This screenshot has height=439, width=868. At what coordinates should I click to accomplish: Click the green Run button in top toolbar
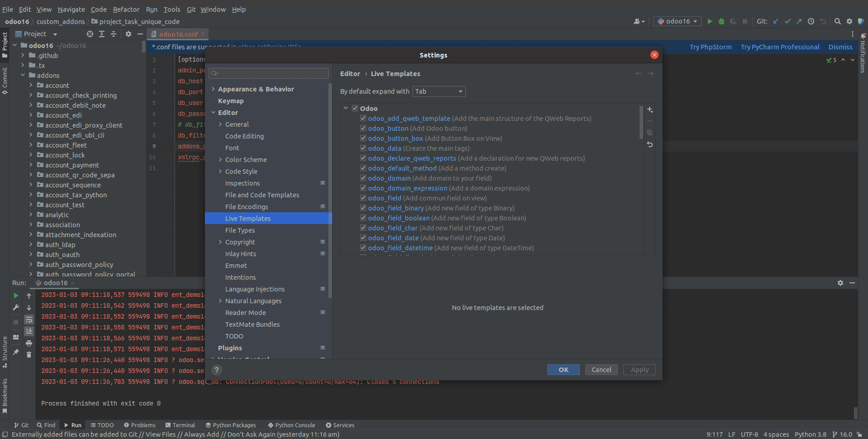tap(710, 21)
